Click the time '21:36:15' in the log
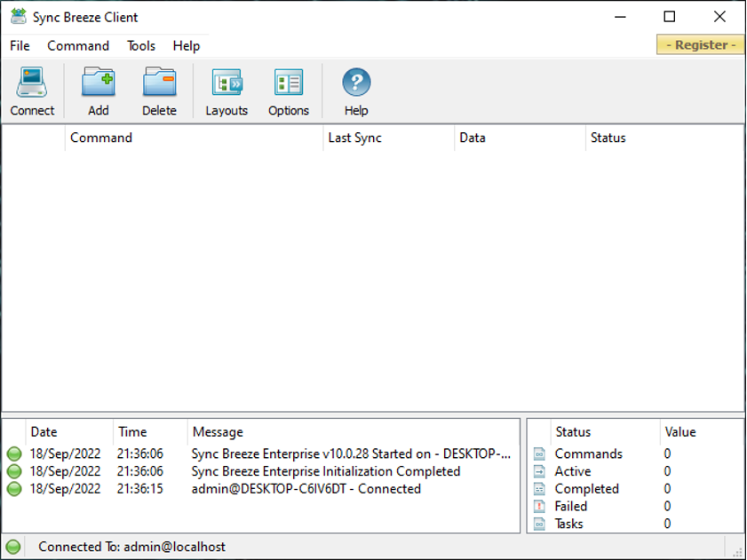Viewport: 747px width, 560px height. (x=140, y=489)
